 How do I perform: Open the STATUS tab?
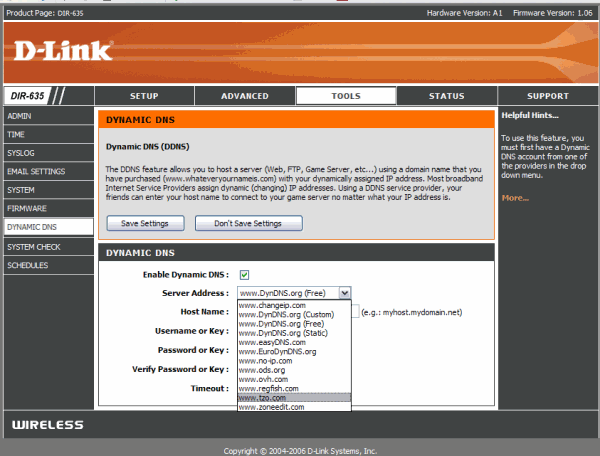[x=447, y=96]
